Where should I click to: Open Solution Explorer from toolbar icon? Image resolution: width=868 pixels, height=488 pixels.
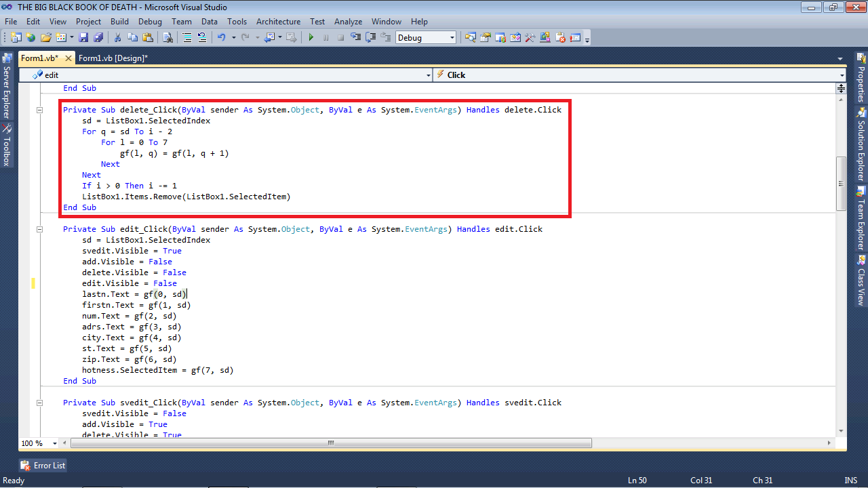click(470, 37)
